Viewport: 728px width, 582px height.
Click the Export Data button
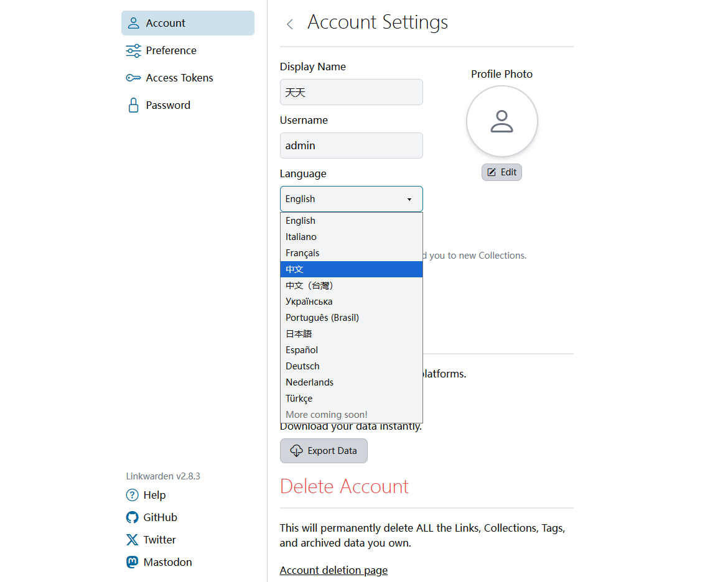324,451
